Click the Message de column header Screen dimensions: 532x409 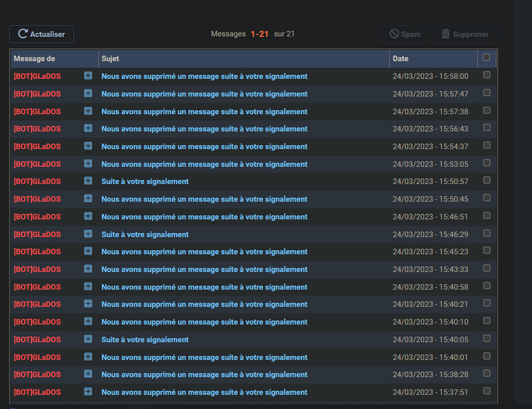pos(34,59)
